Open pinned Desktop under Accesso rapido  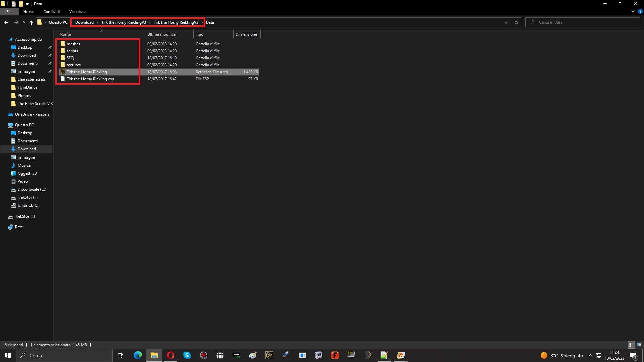pyautogui.click(x=25, y=47)
